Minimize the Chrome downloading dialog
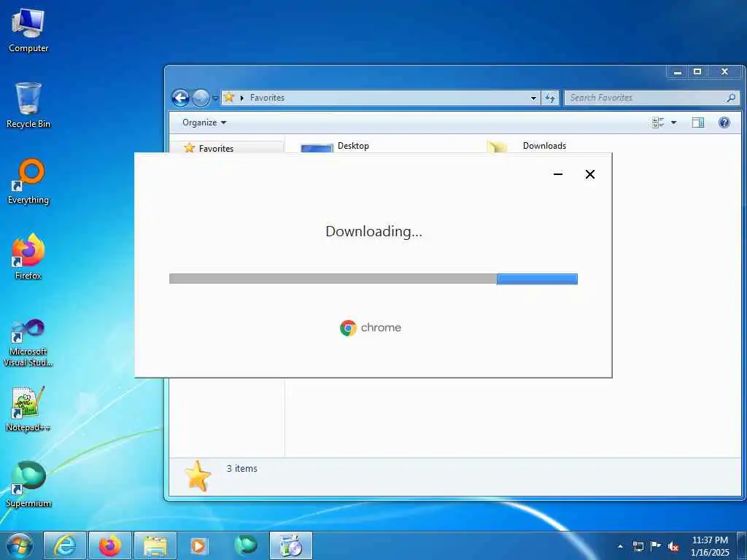747x560 pixels. coord(558,174)
